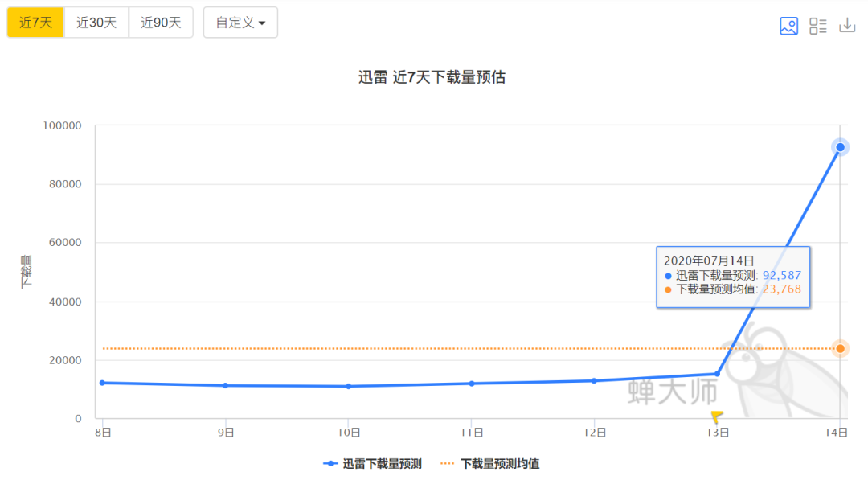Click the tooltip date 2020年07月14日

709,261
